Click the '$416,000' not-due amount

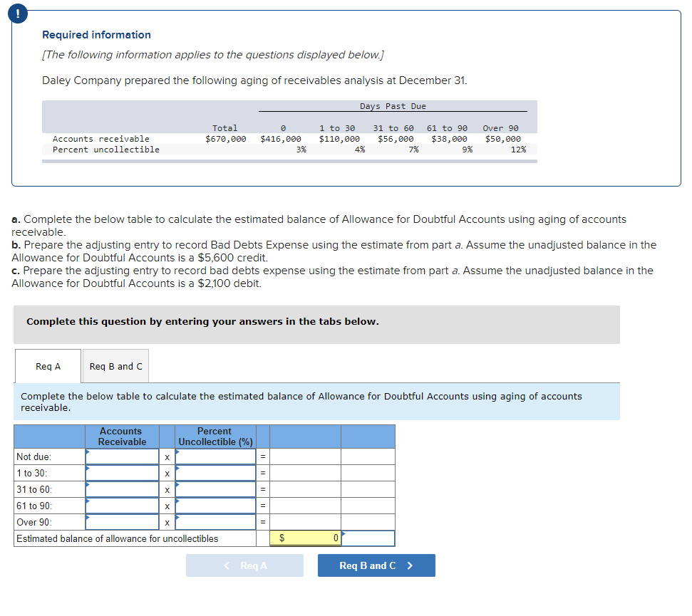pos(281,139)
